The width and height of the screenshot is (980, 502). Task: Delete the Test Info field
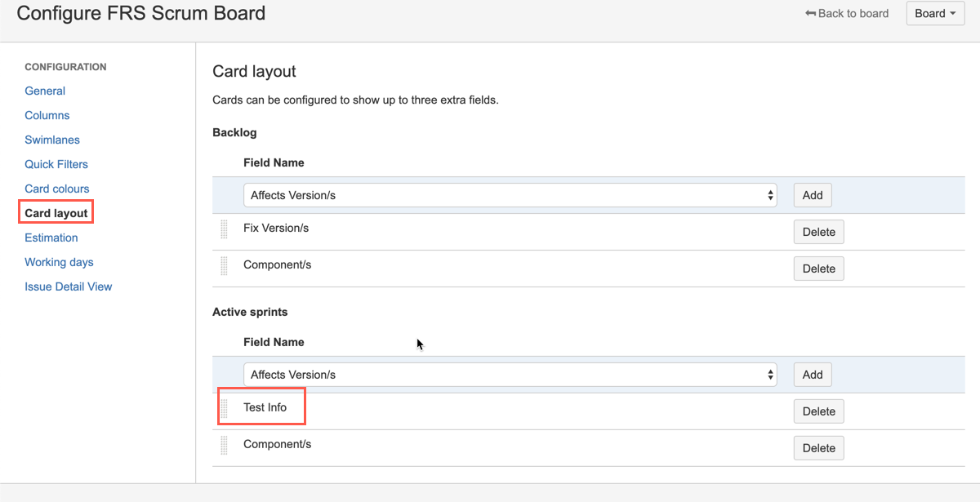coord(818,411)
